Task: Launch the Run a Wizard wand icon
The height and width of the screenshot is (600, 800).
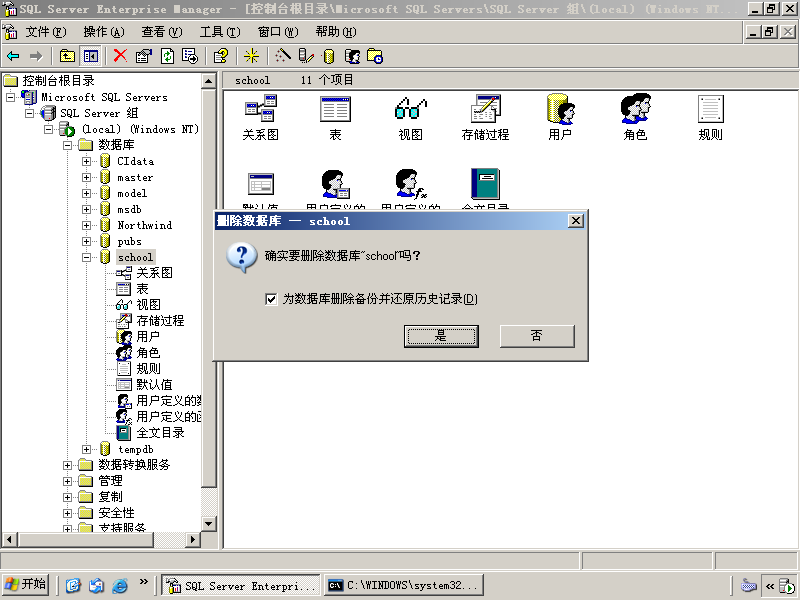Action: click(282, 56)
